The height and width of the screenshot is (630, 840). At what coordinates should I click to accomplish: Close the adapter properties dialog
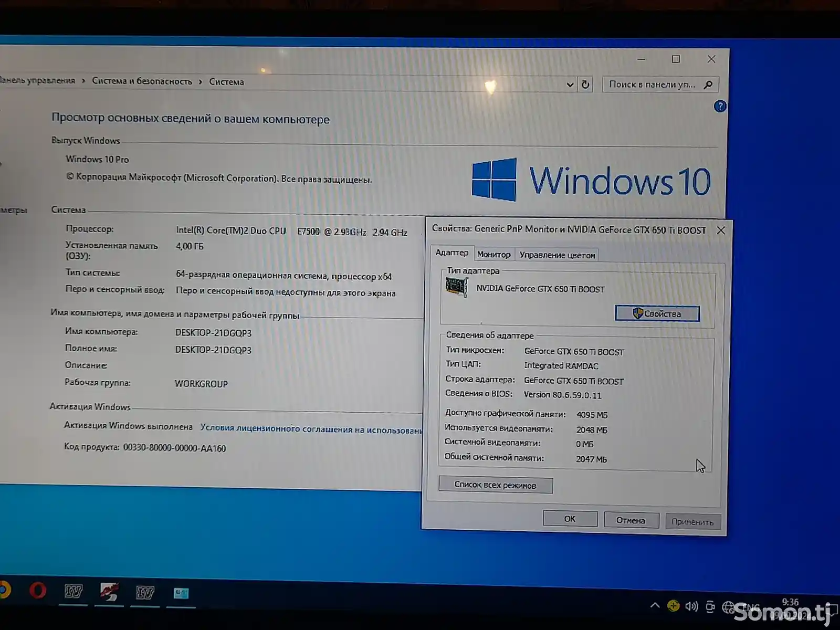tap(721, 230)
